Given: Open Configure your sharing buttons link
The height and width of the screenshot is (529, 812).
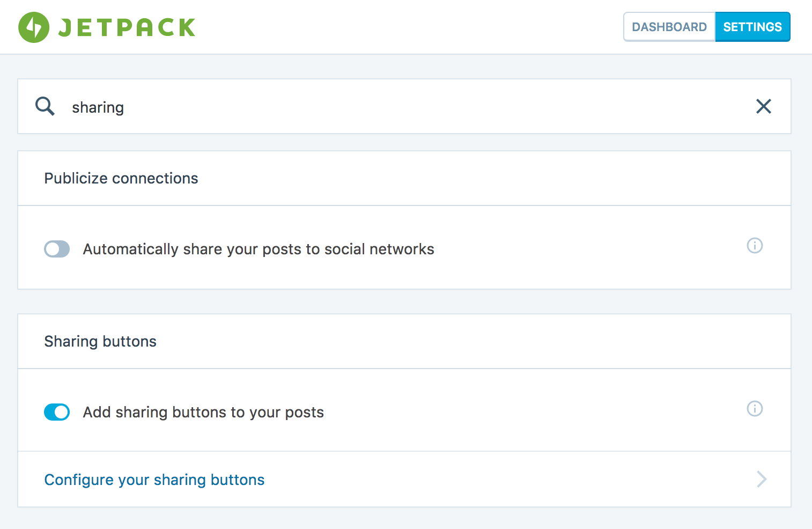Looking at the screenshot, I should 154,480.
